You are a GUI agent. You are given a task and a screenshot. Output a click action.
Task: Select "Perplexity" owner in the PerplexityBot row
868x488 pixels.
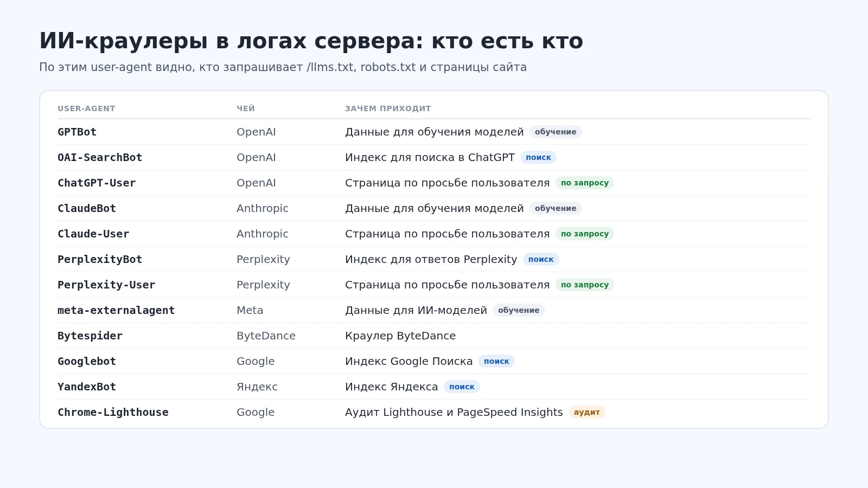tap(263, 259)
